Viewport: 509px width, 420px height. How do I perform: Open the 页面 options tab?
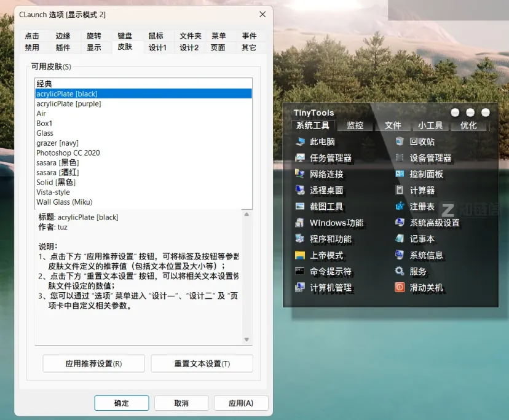click(218, 47)
